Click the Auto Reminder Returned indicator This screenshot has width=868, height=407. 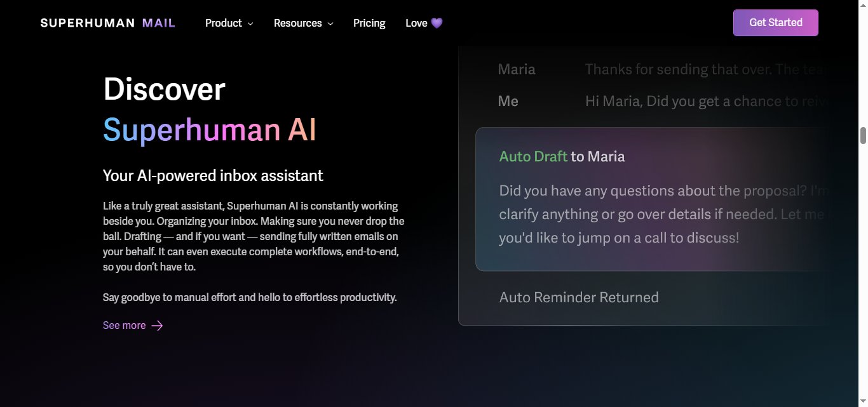click(578, 297)
